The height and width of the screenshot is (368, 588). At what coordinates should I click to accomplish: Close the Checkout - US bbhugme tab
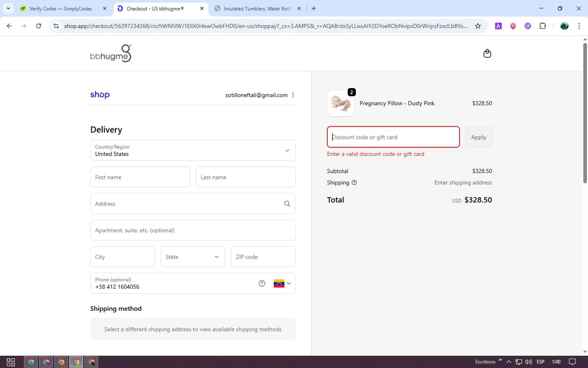coord(202,9)
